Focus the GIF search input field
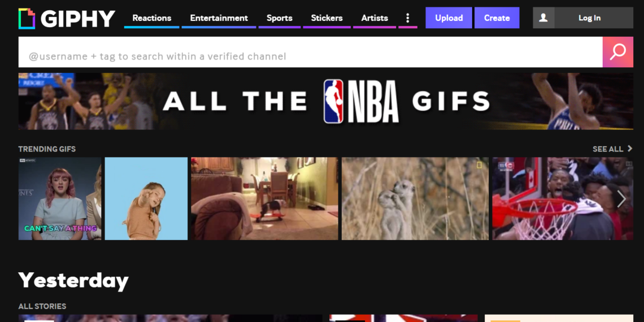Image resolution: width=644 pixels, height=322 pixels. coord(310,56)
